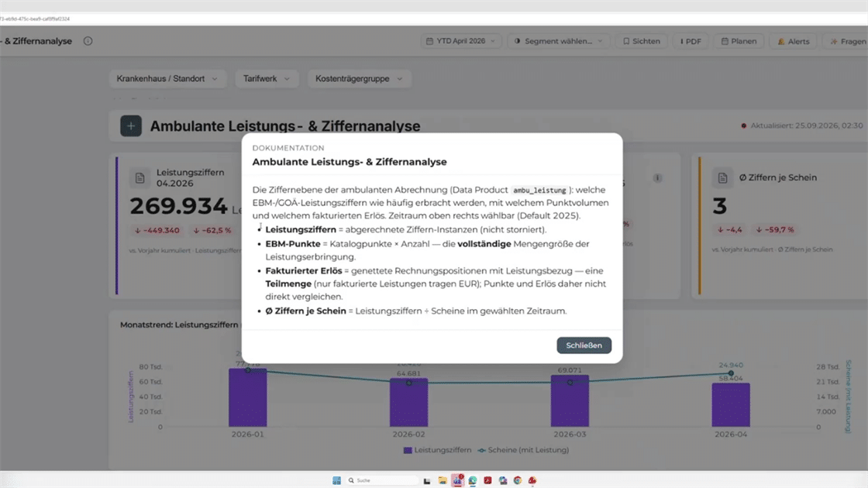
Task: Open the Sichten bookmark button
Action: 642,41
